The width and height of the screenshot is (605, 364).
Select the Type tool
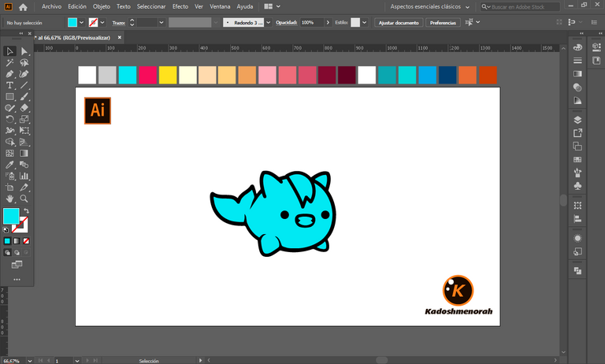click(x=9, y=85)
